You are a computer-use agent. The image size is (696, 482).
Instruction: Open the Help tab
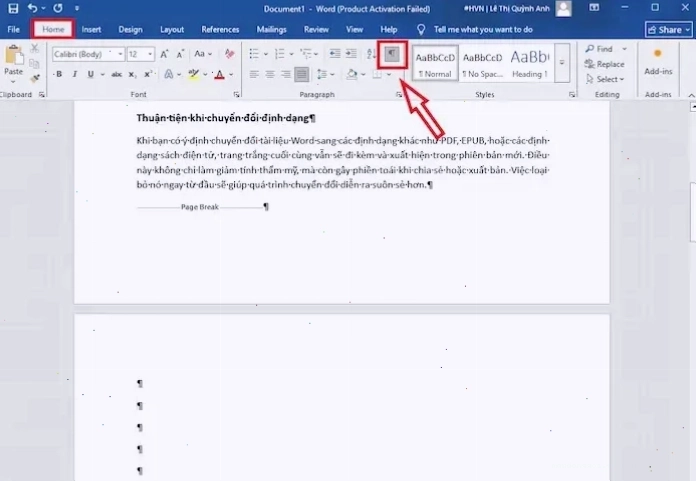[388, 29]
